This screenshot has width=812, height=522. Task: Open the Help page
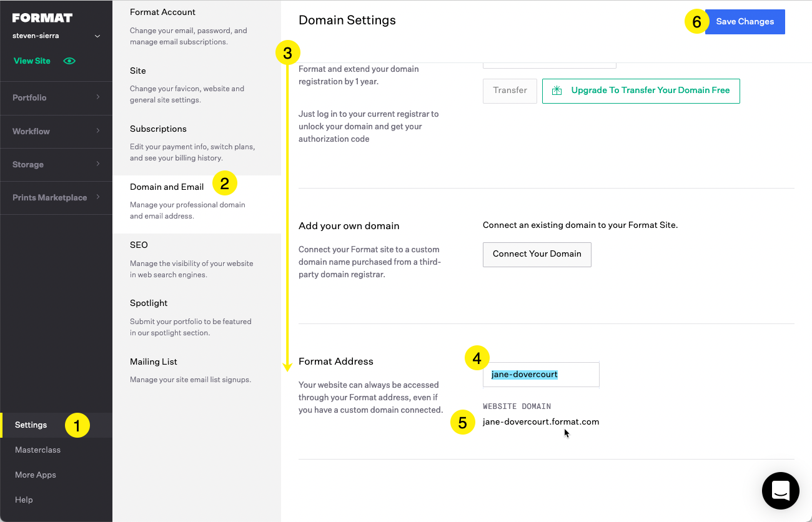[24, 500]
